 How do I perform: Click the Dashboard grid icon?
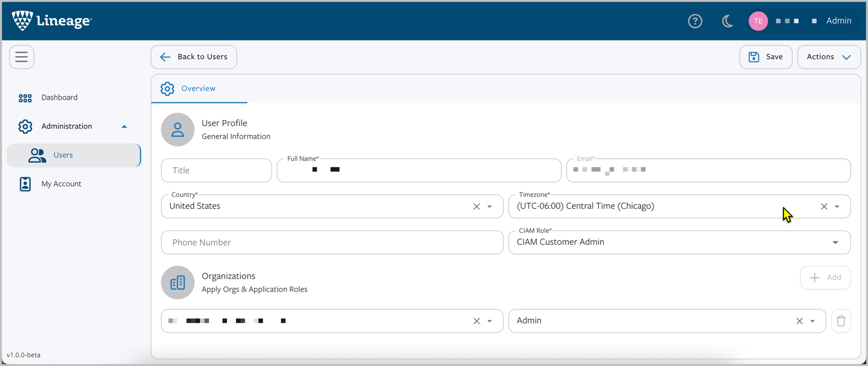(x=25, y=98)
